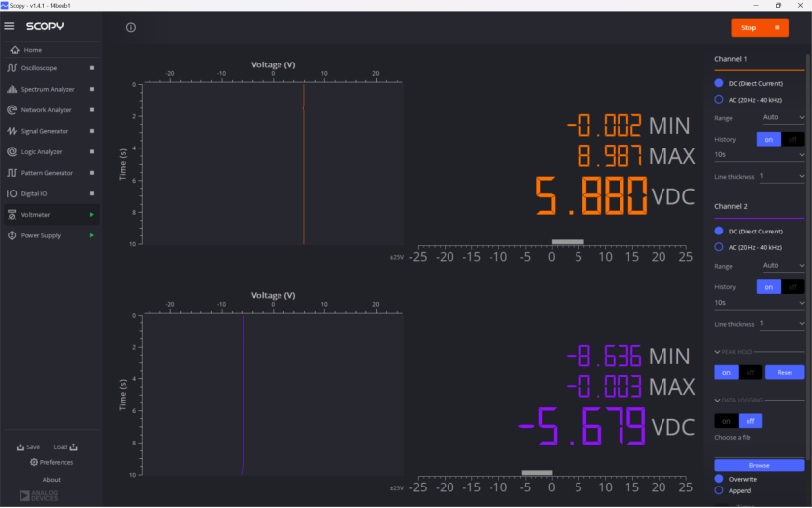Click the Network Analyzer icon
Image resolution: width=812 pixels, height=508 pixels.
pyautogui.click(x=12, y=109)
